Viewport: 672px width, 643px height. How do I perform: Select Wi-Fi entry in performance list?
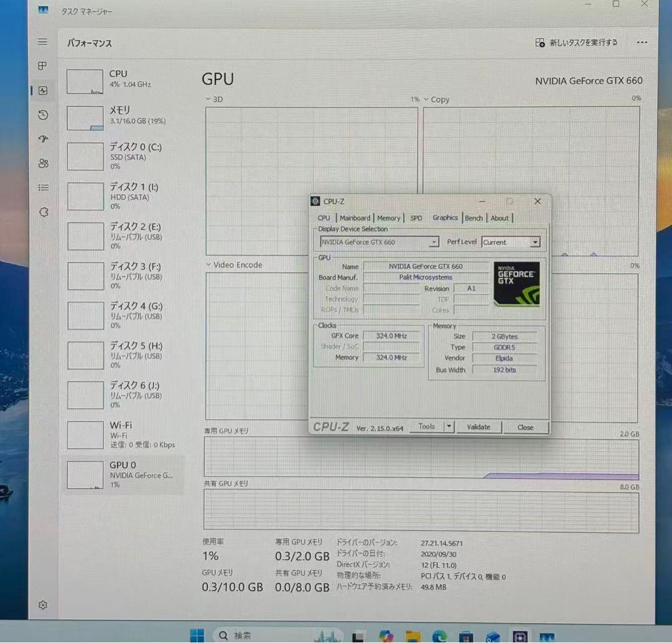(124, 435)
